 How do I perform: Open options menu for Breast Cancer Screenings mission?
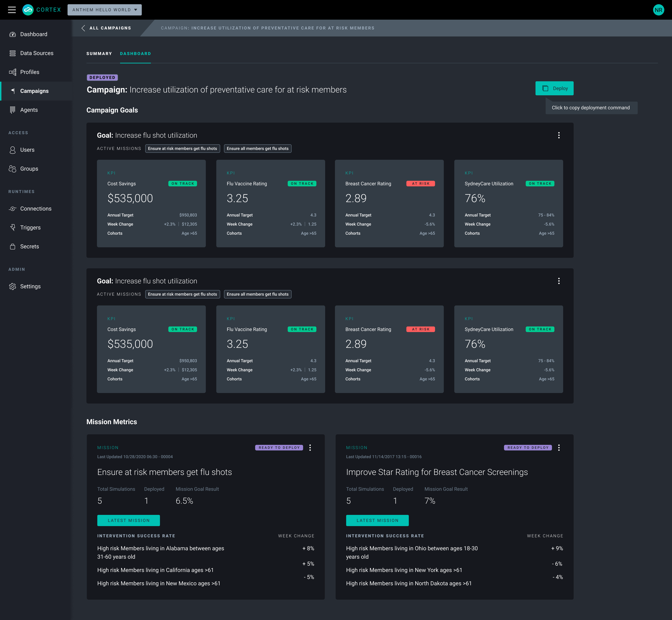tap(559, 448)
